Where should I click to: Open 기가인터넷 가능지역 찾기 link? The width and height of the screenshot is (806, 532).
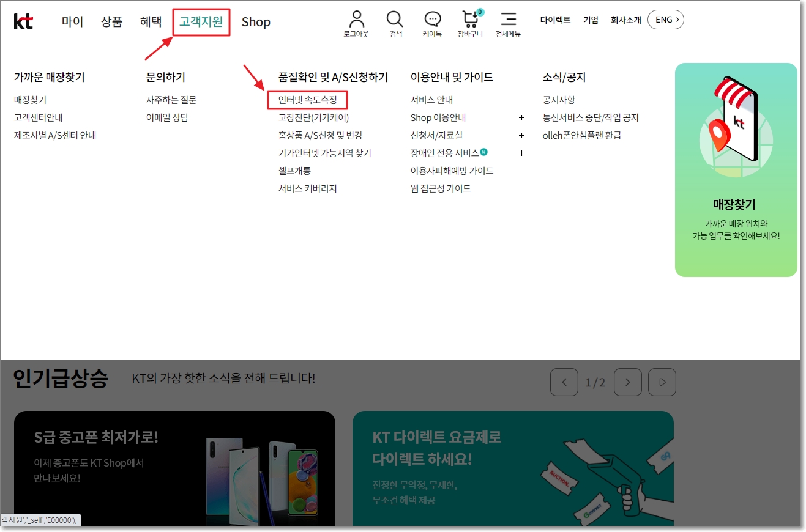[x=325, y=153]
